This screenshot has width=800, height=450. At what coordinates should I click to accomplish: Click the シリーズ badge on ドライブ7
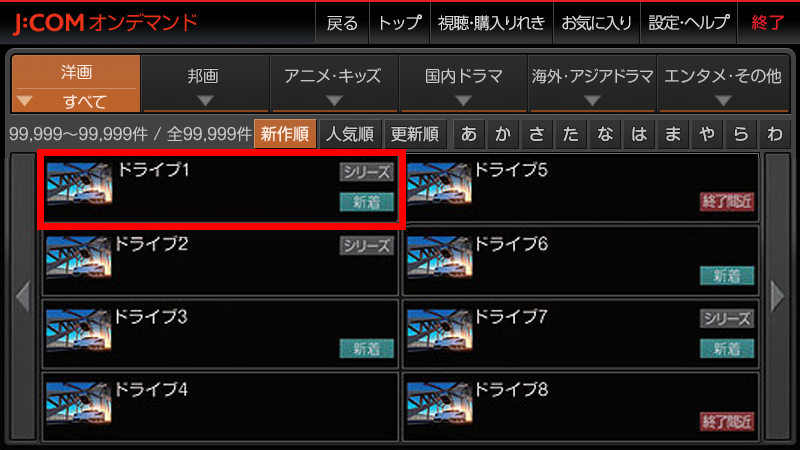point(727,319)
